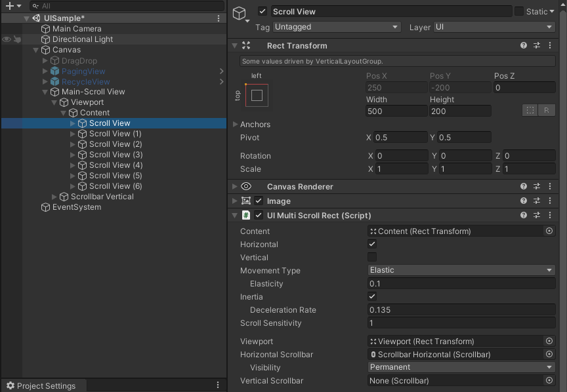Open the Layer dropdown showing UI
This screenshot has height=392, width=567.
point(494,27)
